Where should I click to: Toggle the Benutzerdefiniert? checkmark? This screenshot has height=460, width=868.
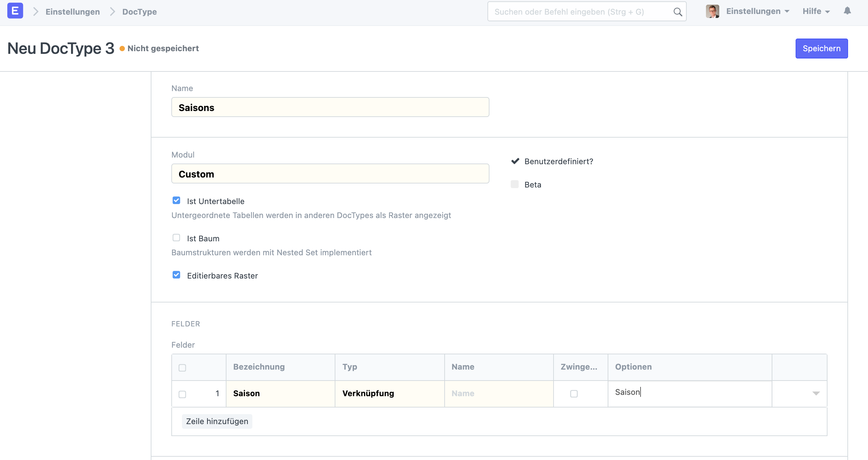tap(515, 161)
